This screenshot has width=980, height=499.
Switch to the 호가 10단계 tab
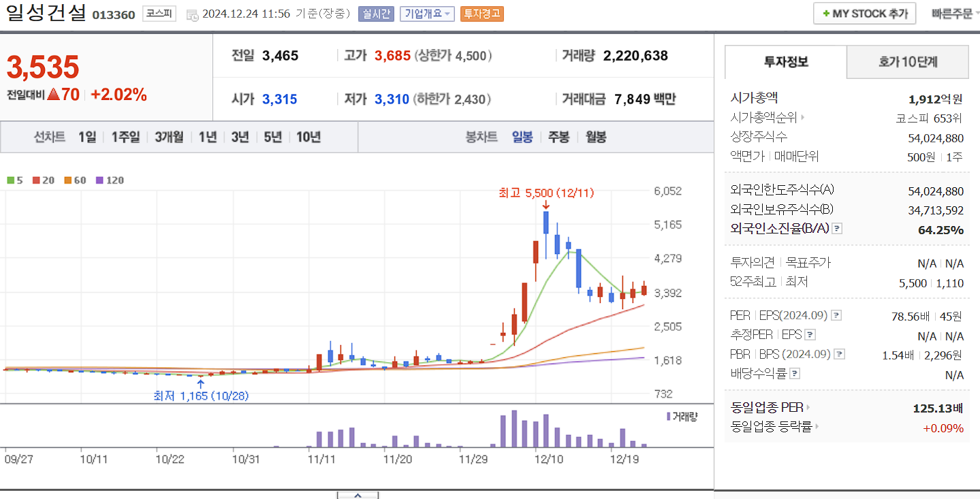[906, 61]
